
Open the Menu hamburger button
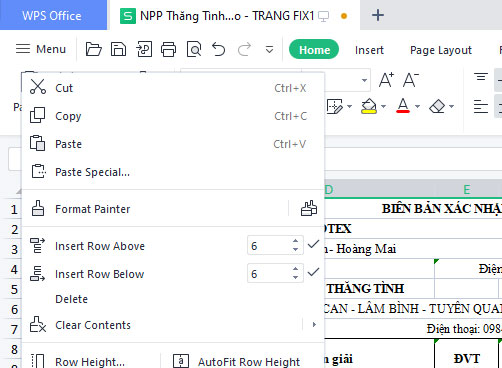coord(41,49)
